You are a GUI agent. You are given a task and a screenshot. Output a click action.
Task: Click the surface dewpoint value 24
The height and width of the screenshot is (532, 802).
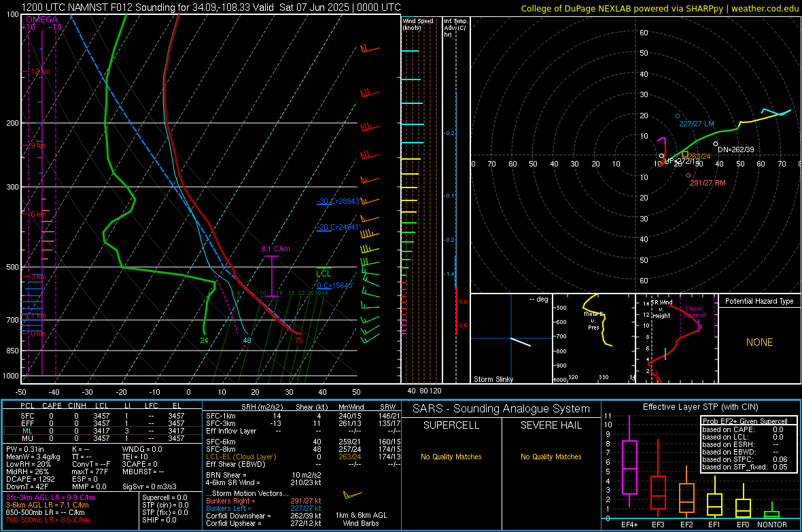204,340
